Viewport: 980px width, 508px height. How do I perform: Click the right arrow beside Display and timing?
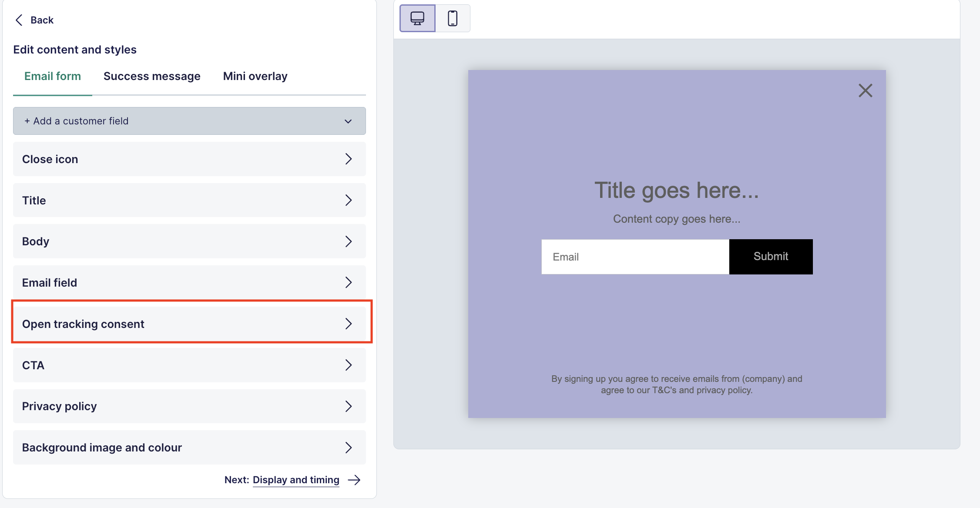tap(354, 480)
